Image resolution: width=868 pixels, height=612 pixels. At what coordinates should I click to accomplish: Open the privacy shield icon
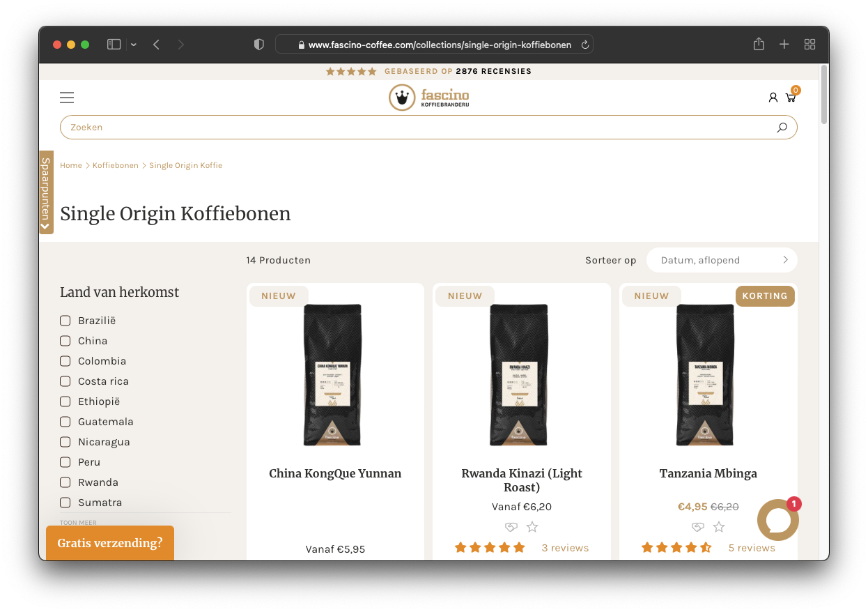coord(259,45)
